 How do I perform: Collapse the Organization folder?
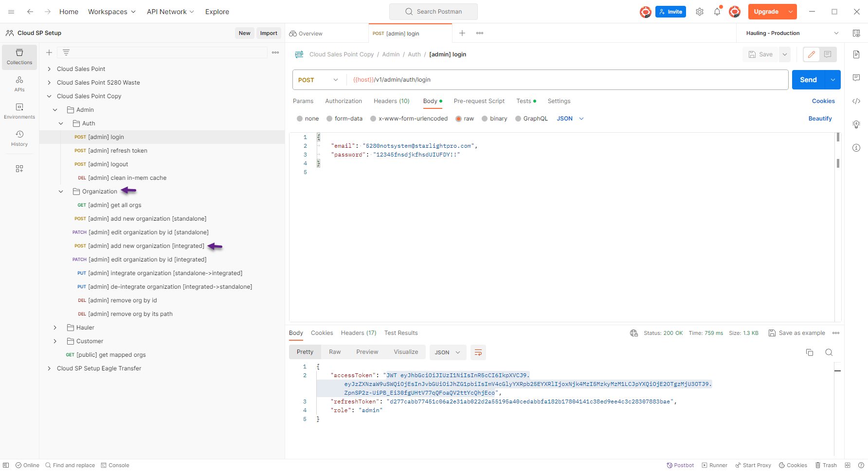click(61, 192)
